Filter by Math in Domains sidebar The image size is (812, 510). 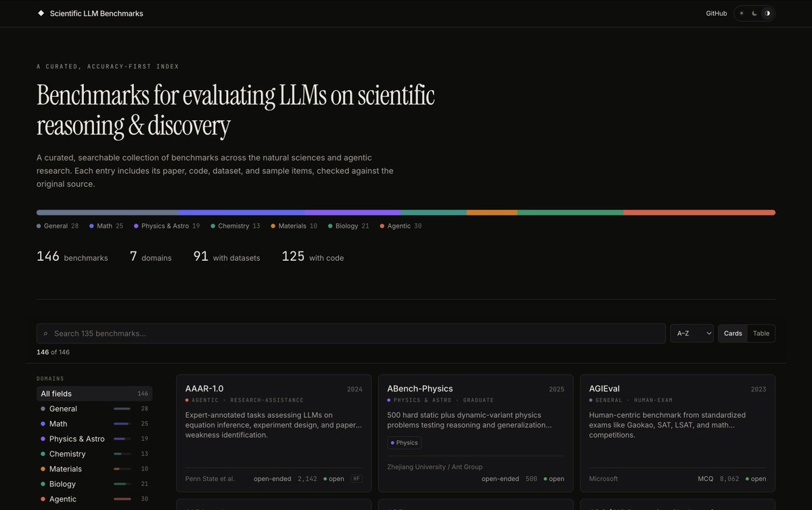(x=94, y=423)
